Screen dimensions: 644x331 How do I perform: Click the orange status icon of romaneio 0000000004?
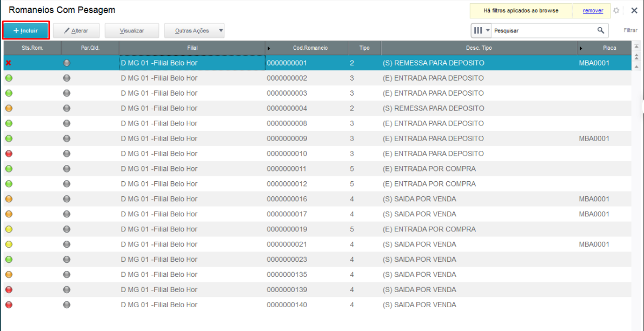click(x=9, y=108)
